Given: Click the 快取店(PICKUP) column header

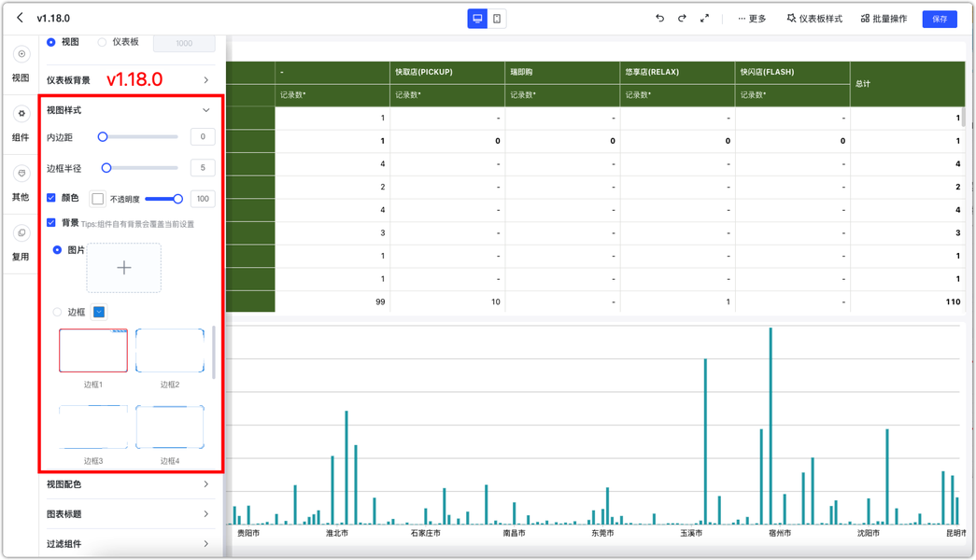Looking at the screenshot, I should point(447,72).
